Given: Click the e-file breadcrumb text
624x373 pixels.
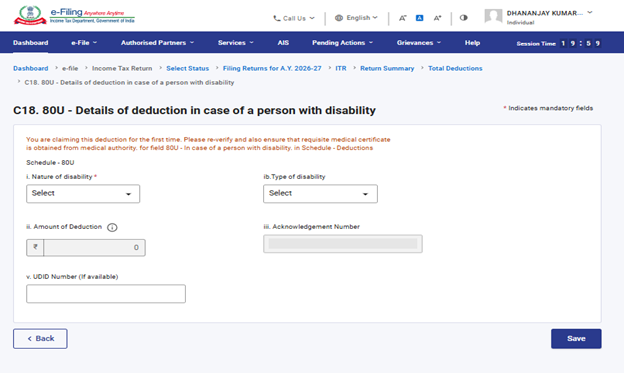Looking at the screenshot, I should (70, 68).
